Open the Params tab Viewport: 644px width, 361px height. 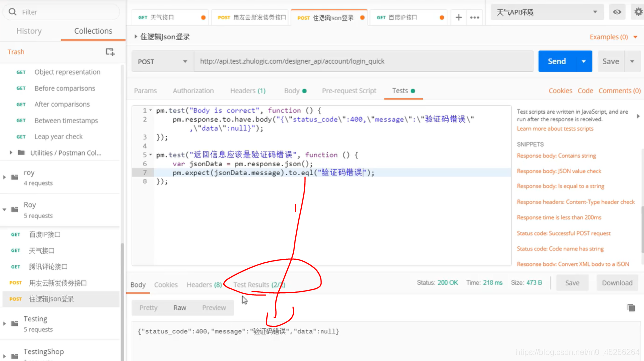pos(145,91)
